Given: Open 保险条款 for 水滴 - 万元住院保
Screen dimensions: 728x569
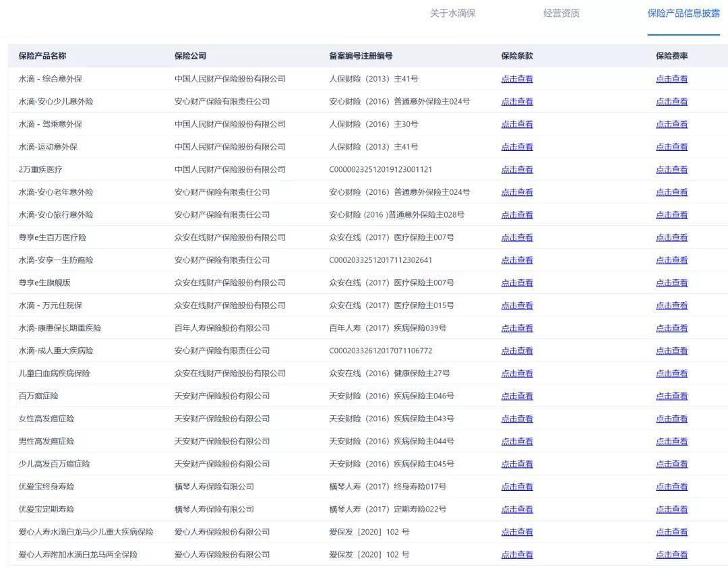Looking at the screenshot, I should click(x=517, y=305).
